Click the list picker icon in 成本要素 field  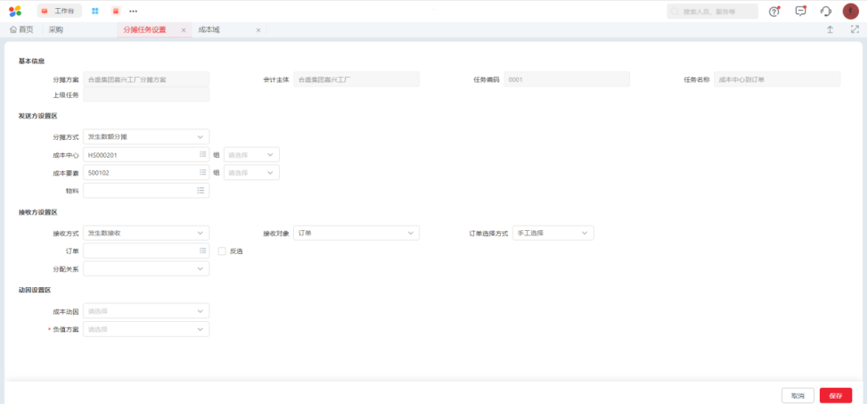coord(202,172)
